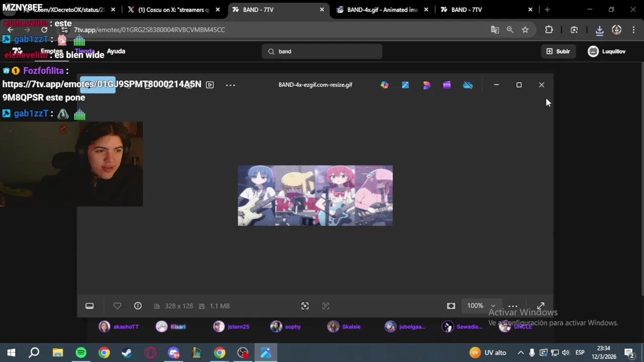Open Microsoft Copilot icon in Photos title bar
The height and width of the screenshot is (362, 644).
(x=384, y=85)
